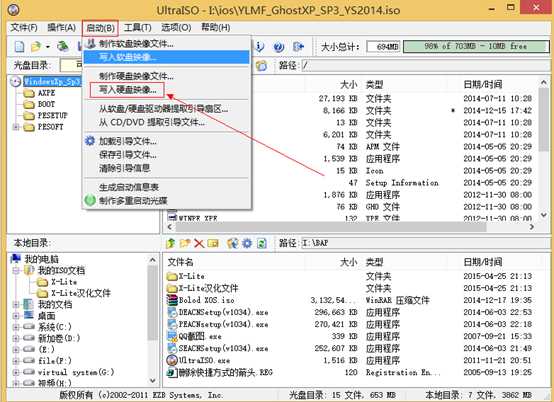Choose 制作硬盘映像文件 menu entry
The width and height of the screenshot is (554, 402).
167,76
